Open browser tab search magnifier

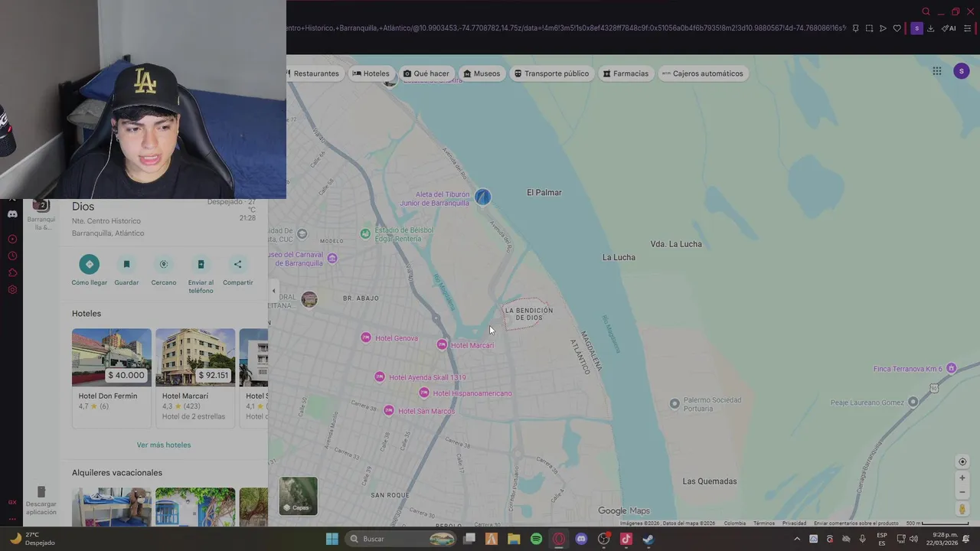[x=926, y=11]
